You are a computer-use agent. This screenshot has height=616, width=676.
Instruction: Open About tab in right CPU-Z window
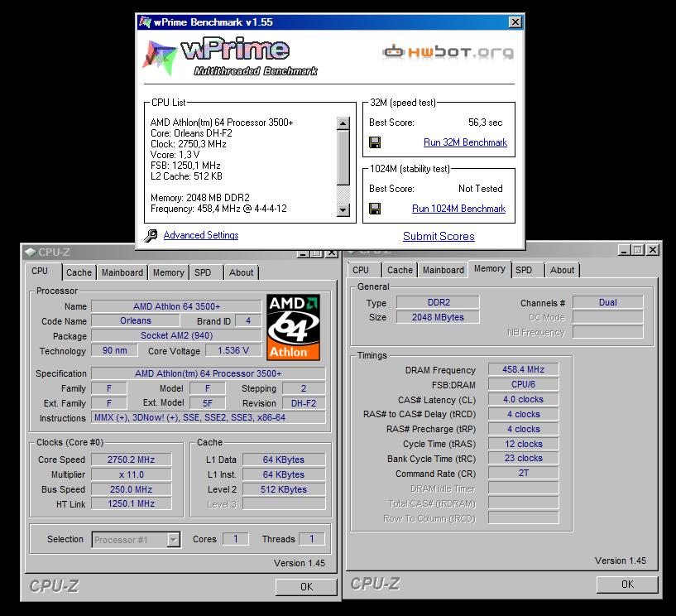(x=562, y=270)
